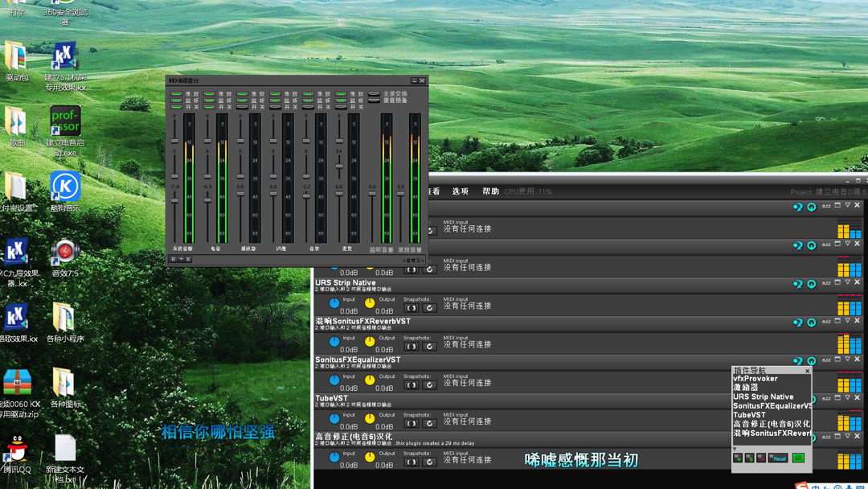Enable the 录音预备 toggle in the MX6 mixer
868x489 pixels.
tap(375, 99)
